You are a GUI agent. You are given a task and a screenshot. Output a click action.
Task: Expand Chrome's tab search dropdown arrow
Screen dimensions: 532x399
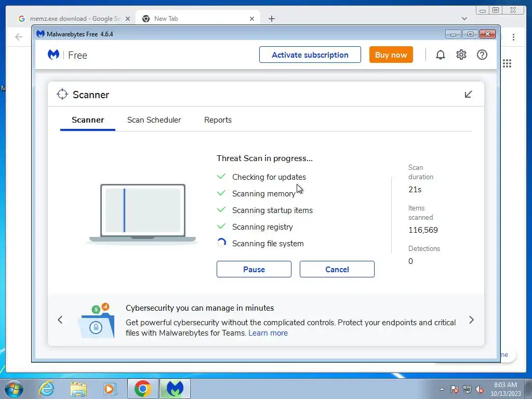(x=464, y=19)
